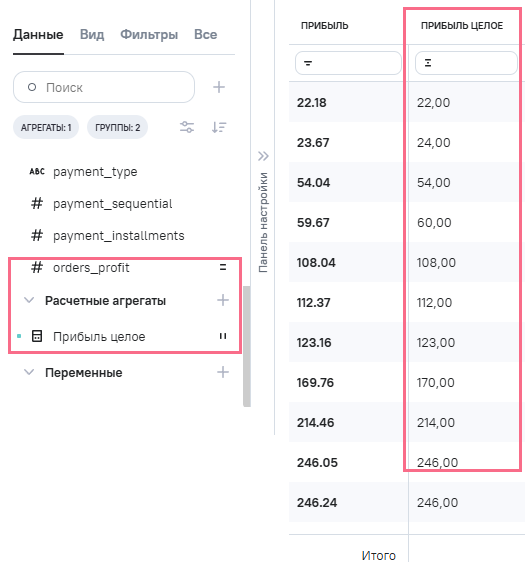Focus the Поиск search input field
The image size is (525, 562).
(104, 87)
